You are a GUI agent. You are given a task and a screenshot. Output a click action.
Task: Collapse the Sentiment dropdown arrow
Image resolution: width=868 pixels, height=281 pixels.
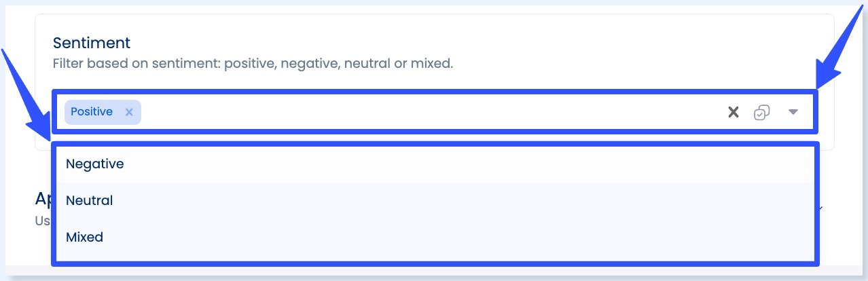coord(793,113)
